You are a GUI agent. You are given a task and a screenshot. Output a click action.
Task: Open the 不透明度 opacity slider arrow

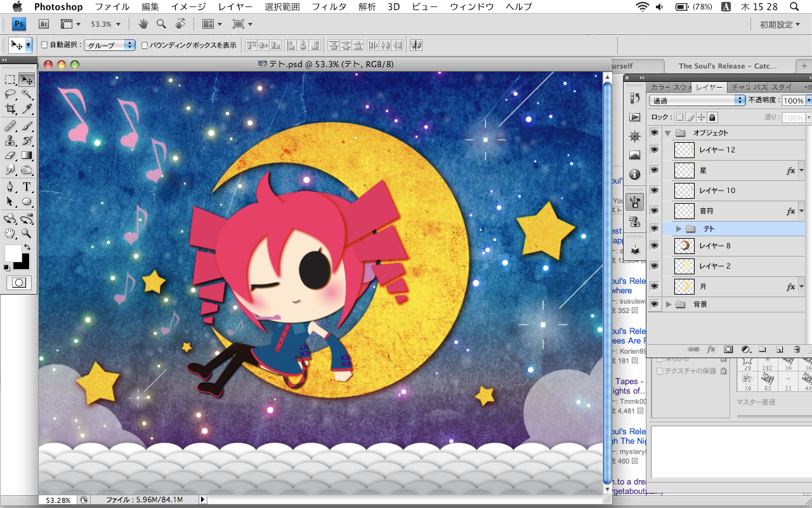pyautogui.click(x=809, y=100)
